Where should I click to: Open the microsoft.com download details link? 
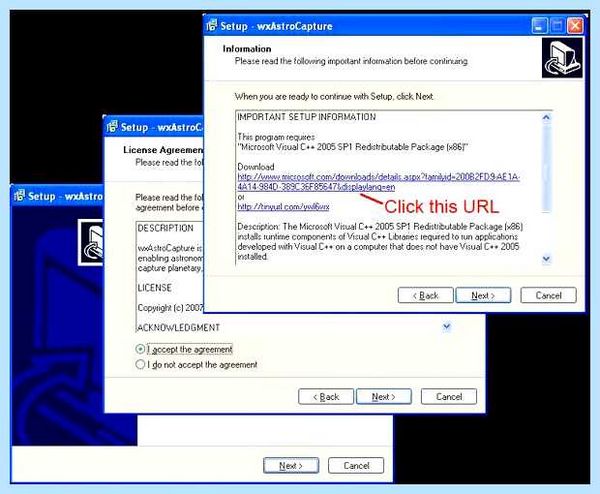378,182
